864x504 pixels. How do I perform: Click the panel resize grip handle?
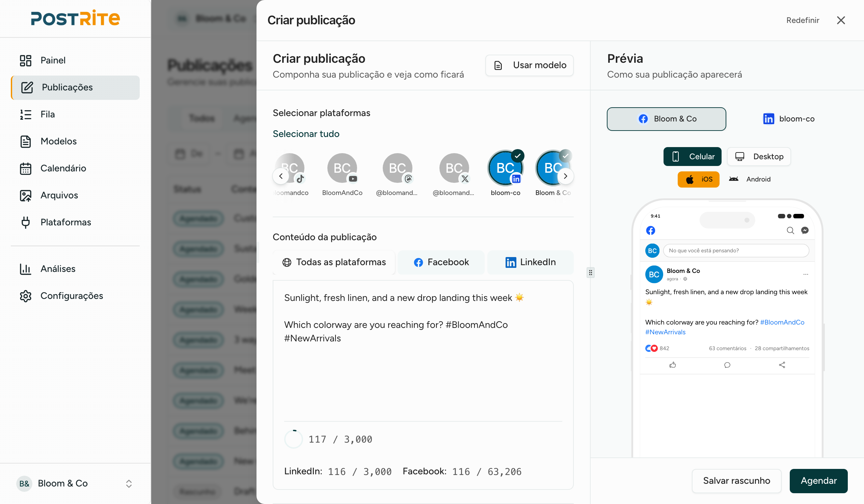[x=590, y=273]
